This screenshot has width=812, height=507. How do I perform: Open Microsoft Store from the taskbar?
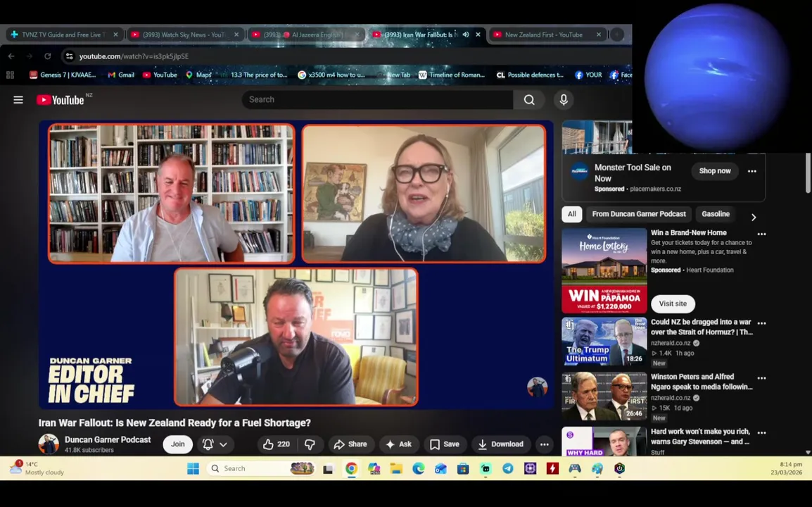tap(463, 469)
